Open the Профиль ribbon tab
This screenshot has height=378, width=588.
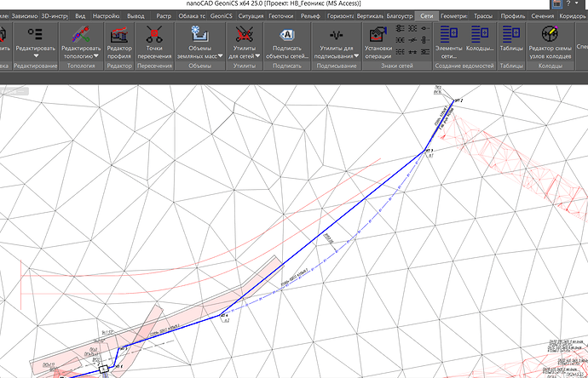click(x=519, y=16)
